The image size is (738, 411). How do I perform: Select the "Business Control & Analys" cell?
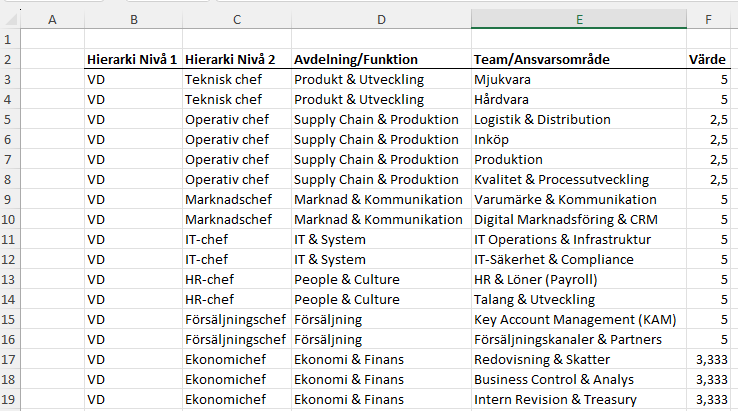pos(554,380)
